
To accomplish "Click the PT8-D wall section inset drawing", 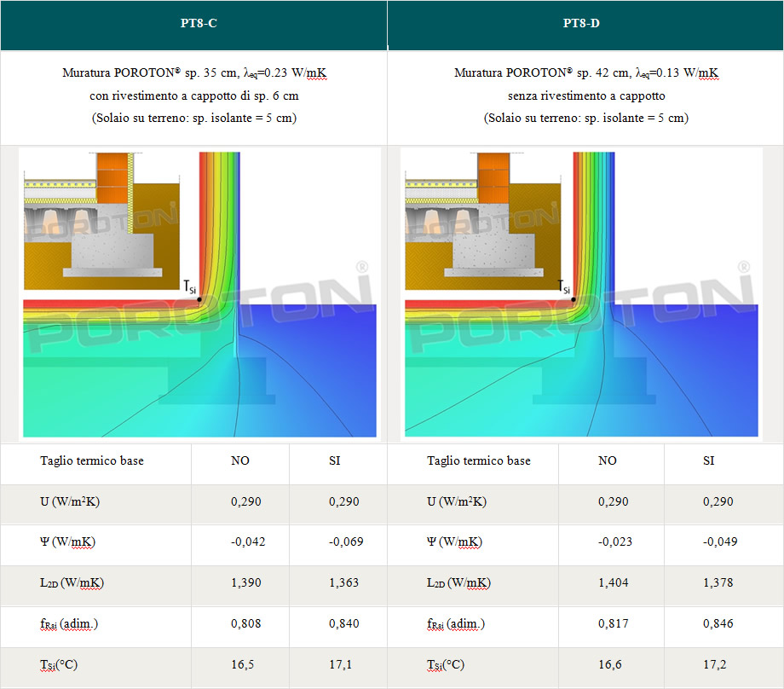I will (483, 221).
